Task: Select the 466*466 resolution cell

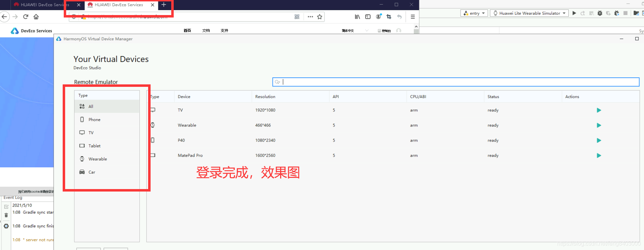Action: (x=263, y=125)
